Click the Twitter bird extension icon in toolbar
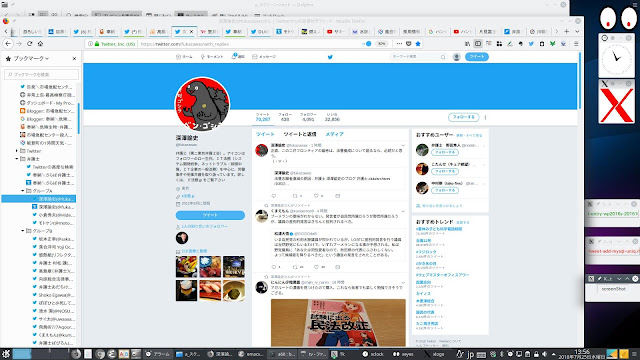The image size is (640, 360). [531, 44]
